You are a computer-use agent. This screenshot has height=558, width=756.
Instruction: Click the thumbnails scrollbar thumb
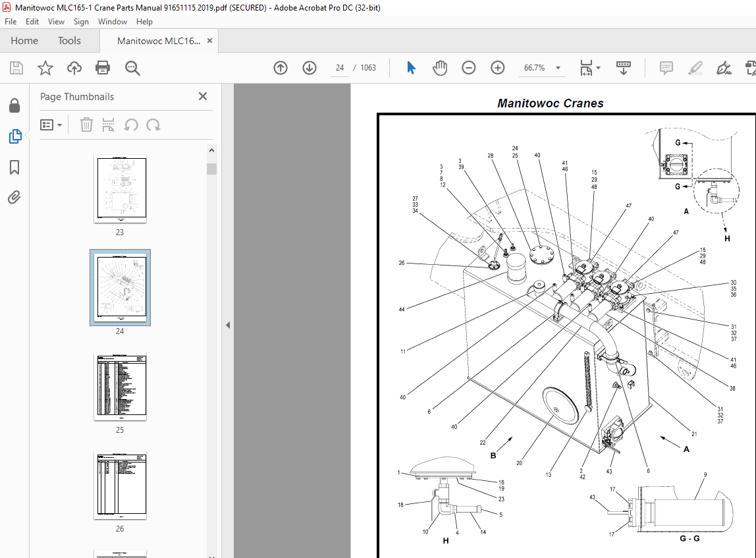[211, 169]
